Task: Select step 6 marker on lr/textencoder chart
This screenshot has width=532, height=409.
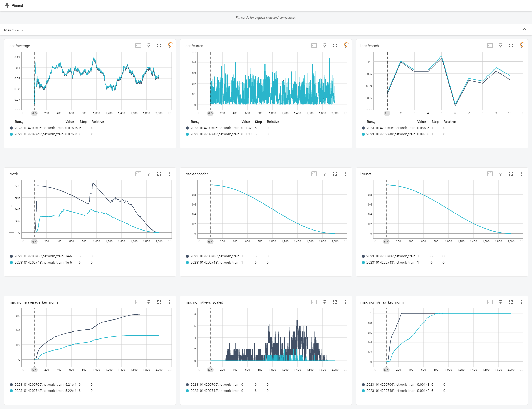Action: click(209, 242)
